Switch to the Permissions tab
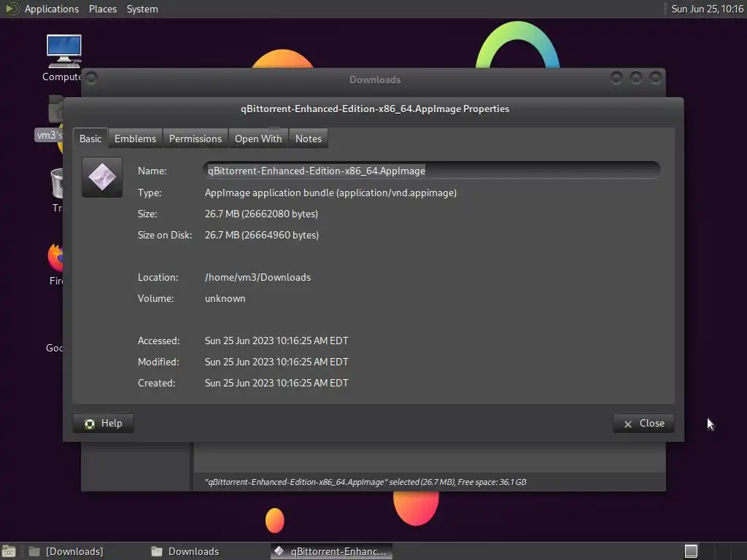Screen dimensions: 747x560 (196, 139)
